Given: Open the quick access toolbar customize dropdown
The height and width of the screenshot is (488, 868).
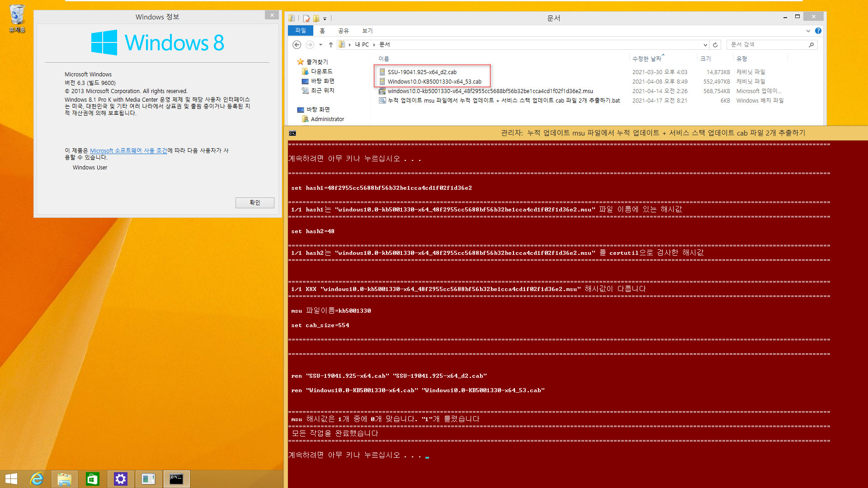Looking at the screenshot, I should click(x=325, y=19).
